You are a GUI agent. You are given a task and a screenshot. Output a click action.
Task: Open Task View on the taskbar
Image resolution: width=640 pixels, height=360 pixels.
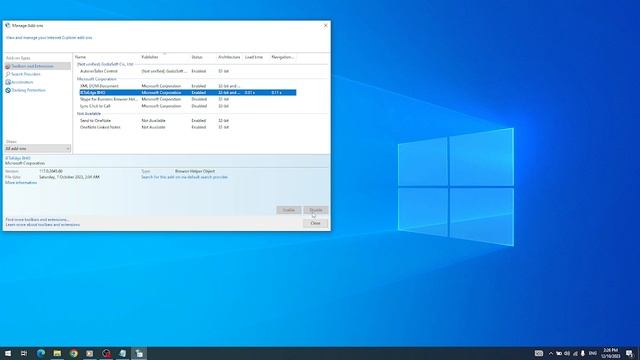[24, 353]
